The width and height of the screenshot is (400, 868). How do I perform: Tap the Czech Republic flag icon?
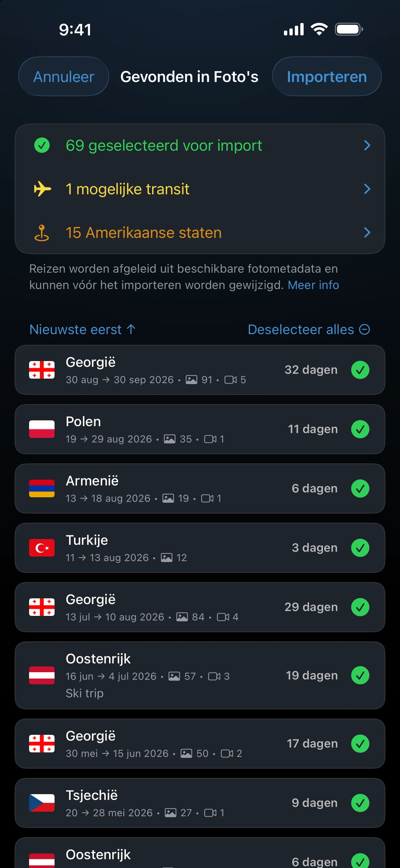pos(42,803)
